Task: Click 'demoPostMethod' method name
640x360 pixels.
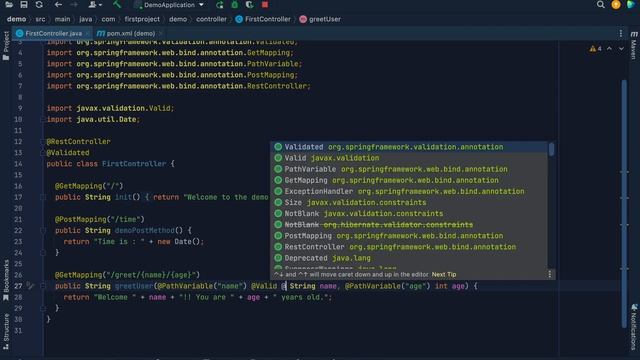Action: click(144, 231)
